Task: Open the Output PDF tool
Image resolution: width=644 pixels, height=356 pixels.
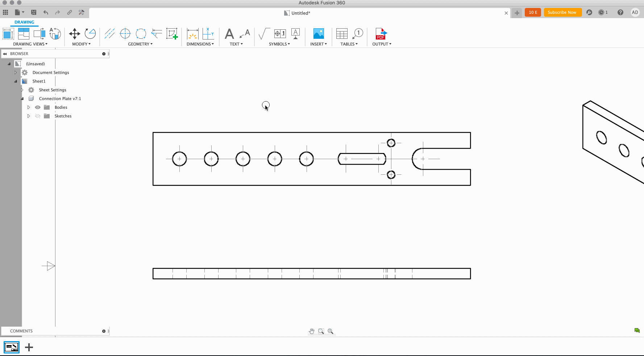Action: pos(381,34)
